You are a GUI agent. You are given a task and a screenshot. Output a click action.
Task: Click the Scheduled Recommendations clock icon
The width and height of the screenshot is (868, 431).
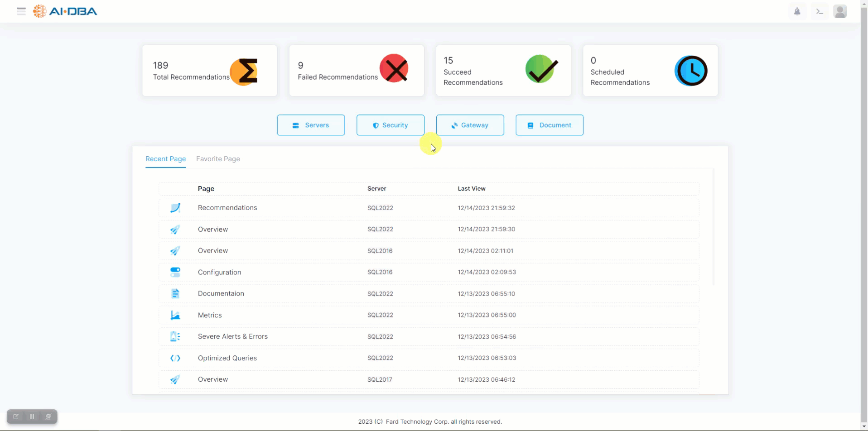tap(690, 71)
